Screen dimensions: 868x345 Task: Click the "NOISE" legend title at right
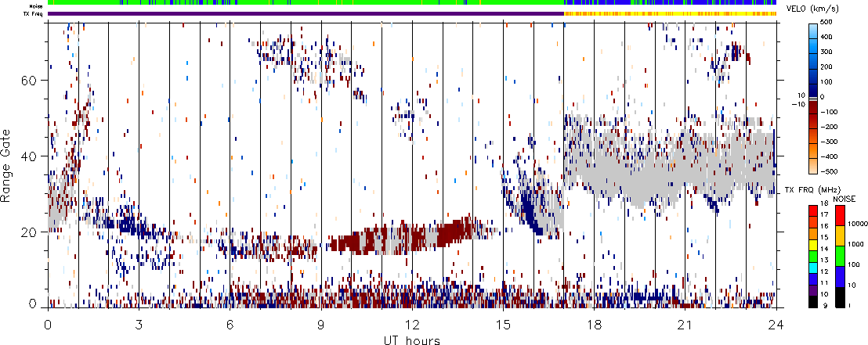coord(844,199)
